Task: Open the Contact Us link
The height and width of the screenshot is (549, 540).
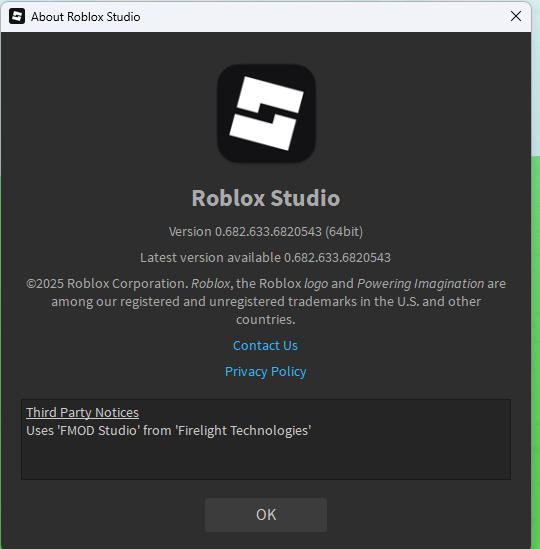Action: click(x=265, y=346)
